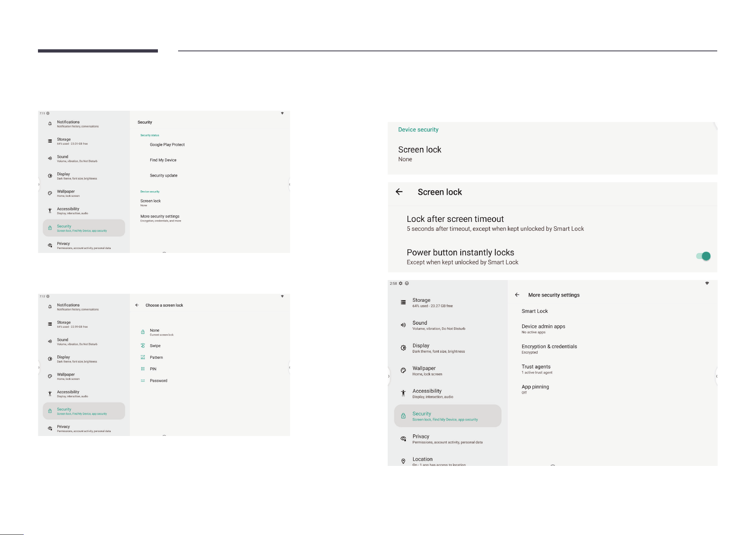Open Security update

click(164, 175)
